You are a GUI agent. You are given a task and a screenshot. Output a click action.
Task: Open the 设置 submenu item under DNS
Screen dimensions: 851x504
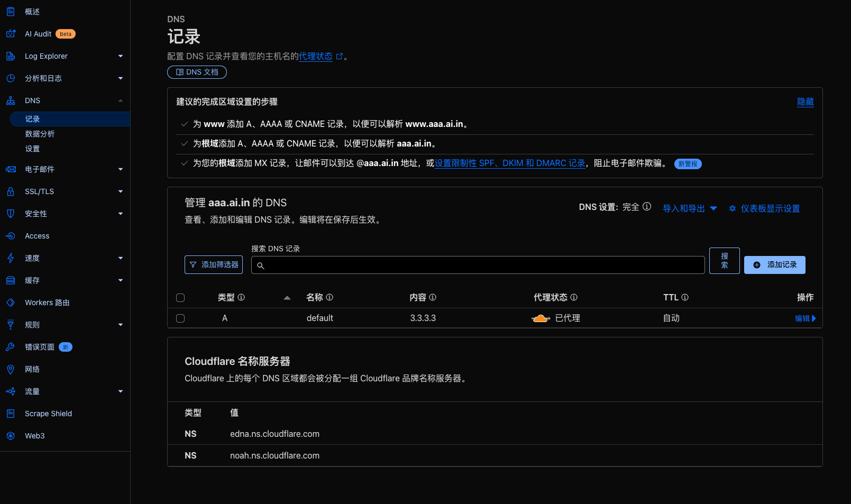pos(32,149)
